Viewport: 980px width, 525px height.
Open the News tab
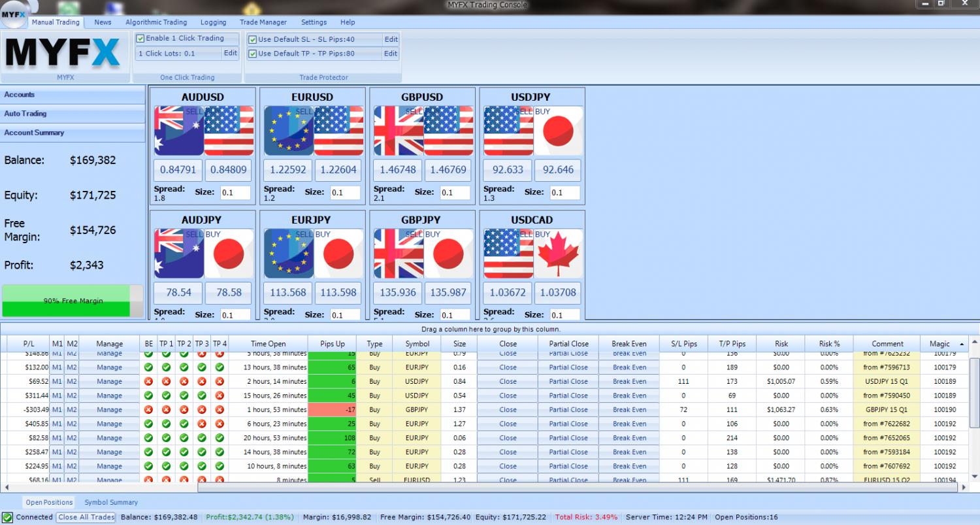coord(103,22)
